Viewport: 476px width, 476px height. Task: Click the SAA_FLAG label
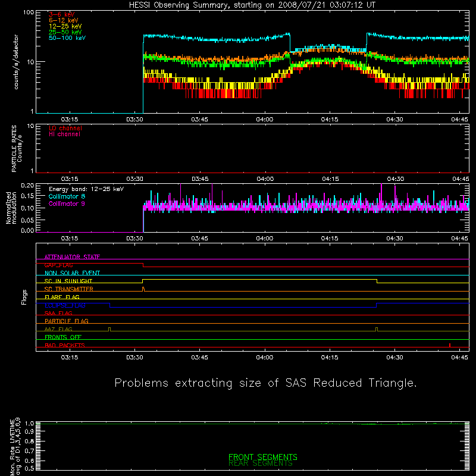(x=58, y=313)
